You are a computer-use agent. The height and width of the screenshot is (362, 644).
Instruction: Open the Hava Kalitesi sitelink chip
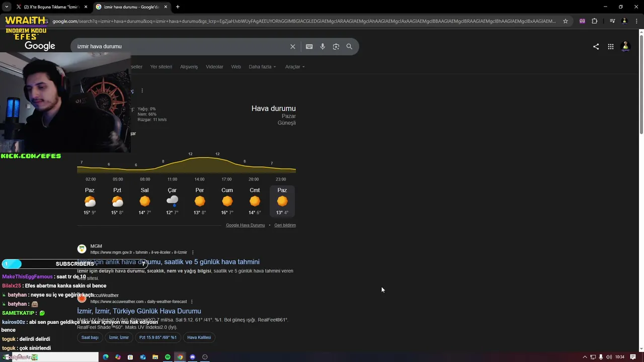[199, 337]
